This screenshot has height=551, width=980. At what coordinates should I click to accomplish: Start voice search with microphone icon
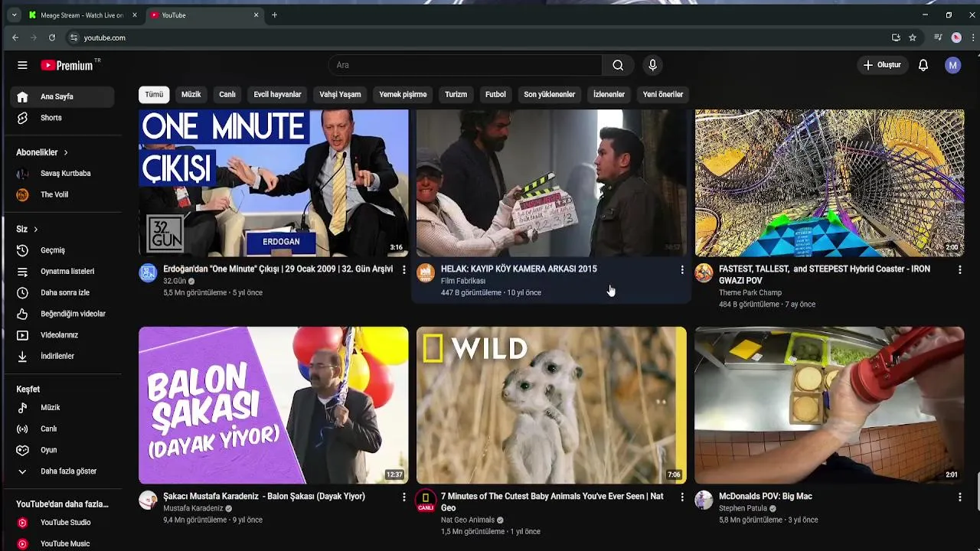(652, 65)
